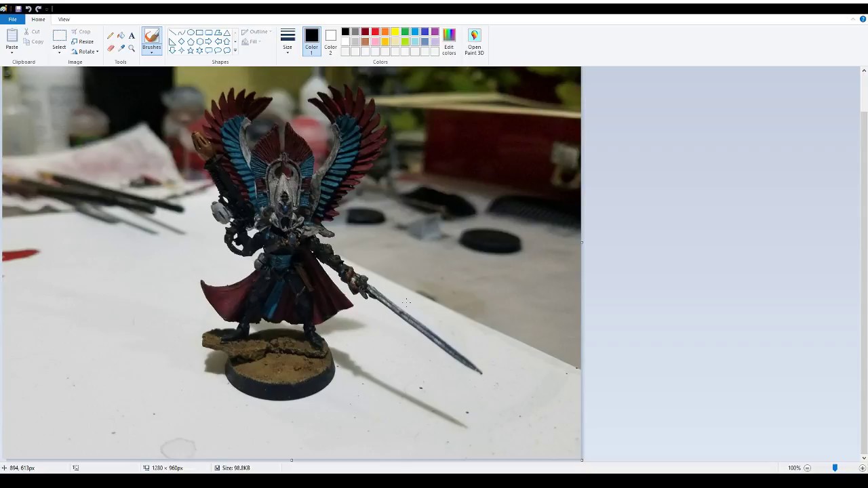Choose the Right arrow shape
868x488 pixels.
pyautogui.click(x=209, y=41)
